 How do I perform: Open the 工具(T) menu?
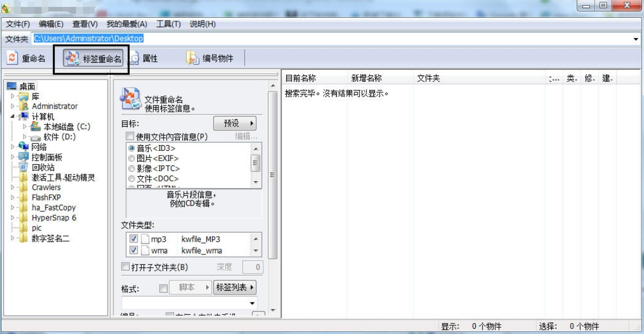click(168, 24)
